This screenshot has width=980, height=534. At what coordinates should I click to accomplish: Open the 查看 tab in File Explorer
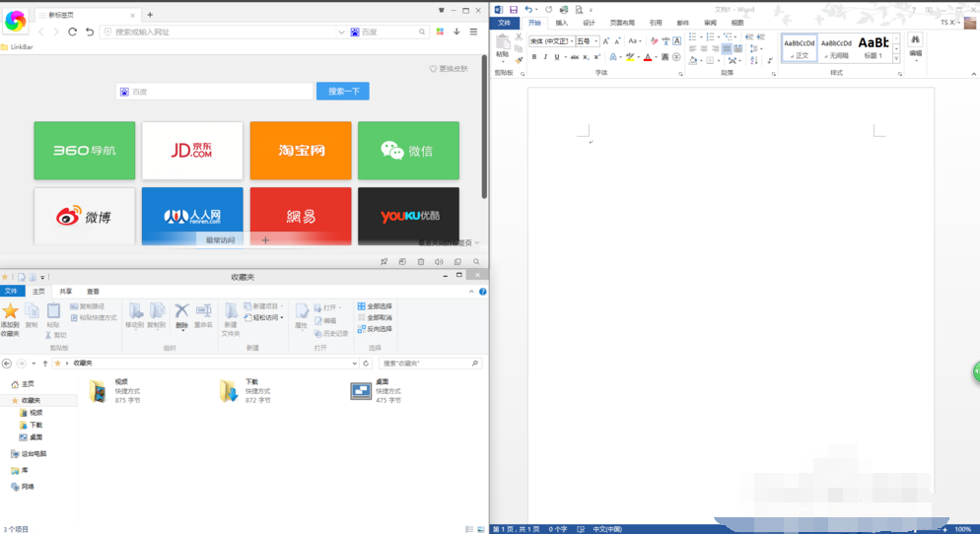click(93, 292)
